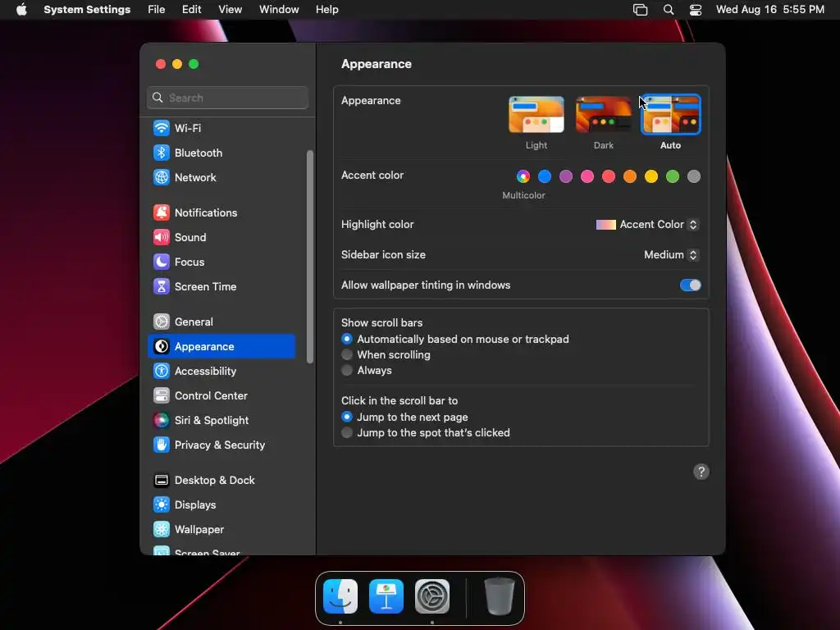Image resolution: width=840 pixels, height=630 pixels.
Task: Pick pink accent color
Action: (587, 176)
